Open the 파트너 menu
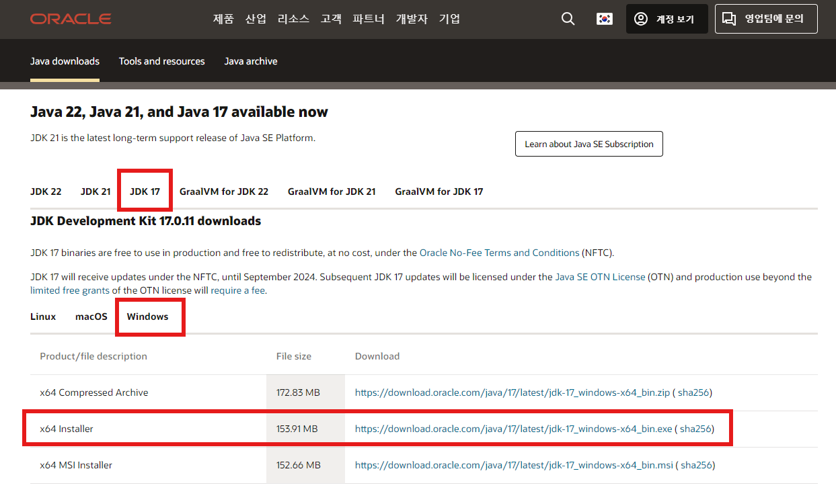This screenshot has height=504, width=836. (x=369, y=19)
